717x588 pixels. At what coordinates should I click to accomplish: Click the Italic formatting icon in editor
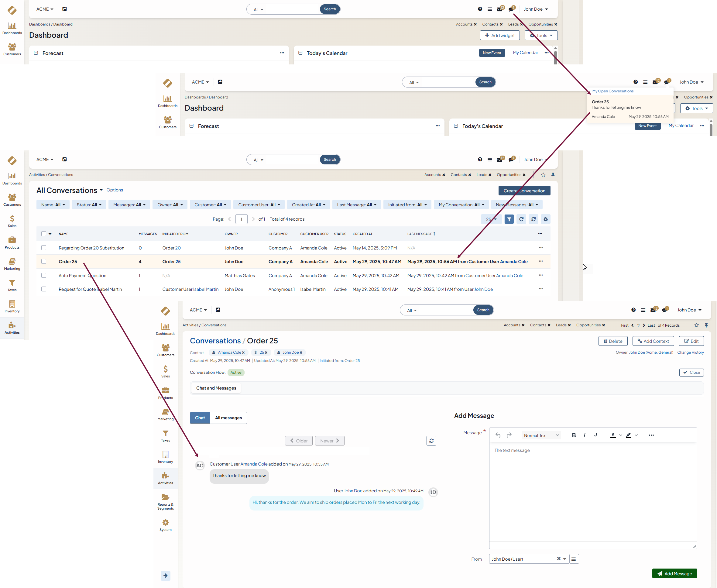[x=584, y=435]
